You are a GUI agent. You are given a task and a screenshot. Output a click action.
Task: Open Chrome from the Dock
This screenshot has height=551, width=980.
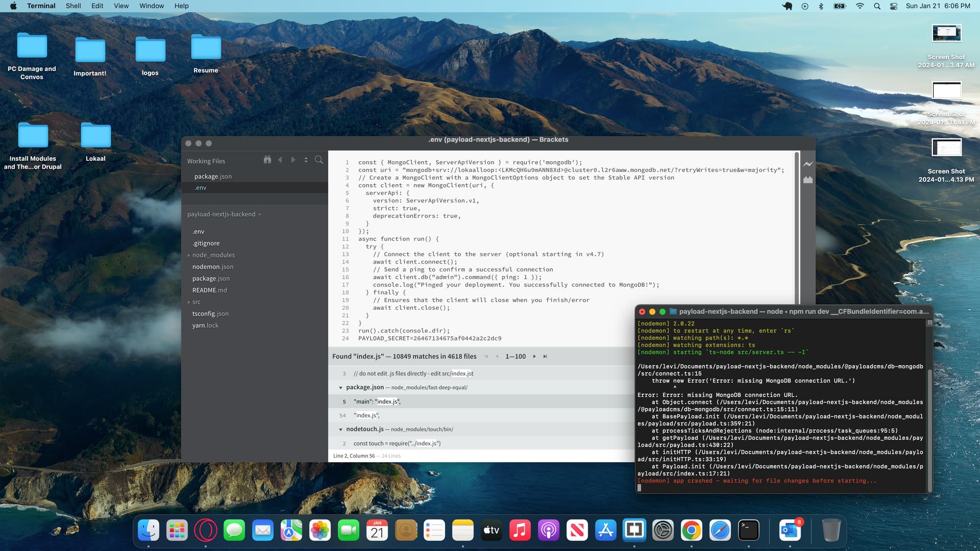tap(691, 531)
